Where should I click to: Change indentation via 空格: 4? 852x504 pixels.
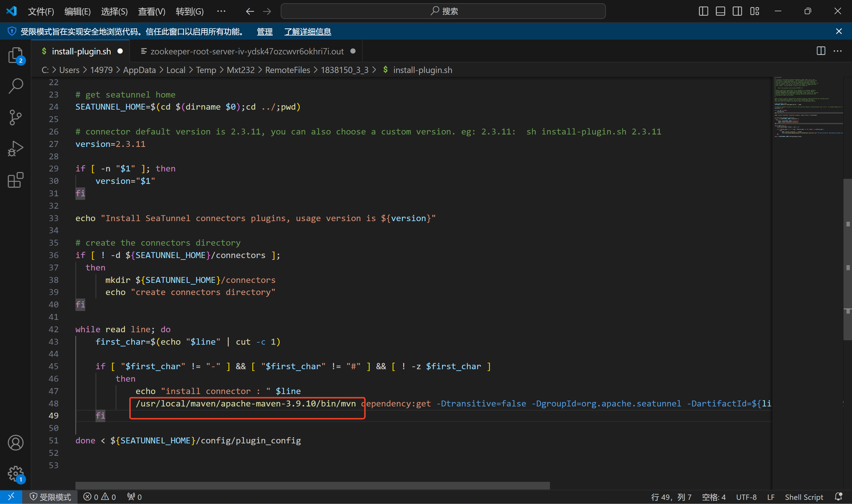[714, 497]
